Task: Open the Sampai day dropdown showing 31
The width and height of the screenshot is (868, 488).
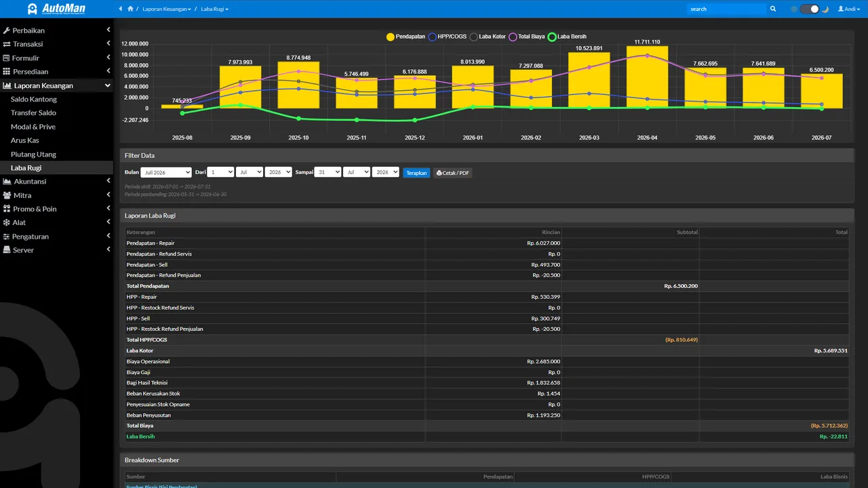Action: [328, 173]
